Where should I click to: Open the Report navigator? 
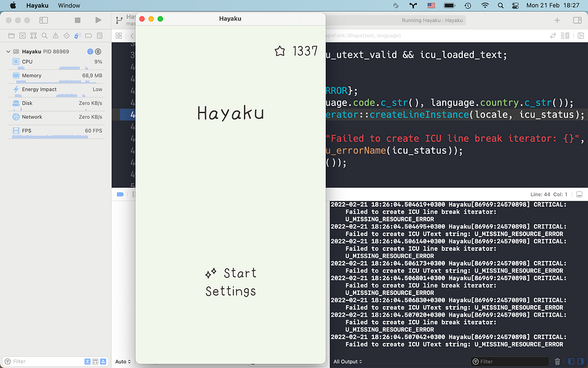[100, 36]
